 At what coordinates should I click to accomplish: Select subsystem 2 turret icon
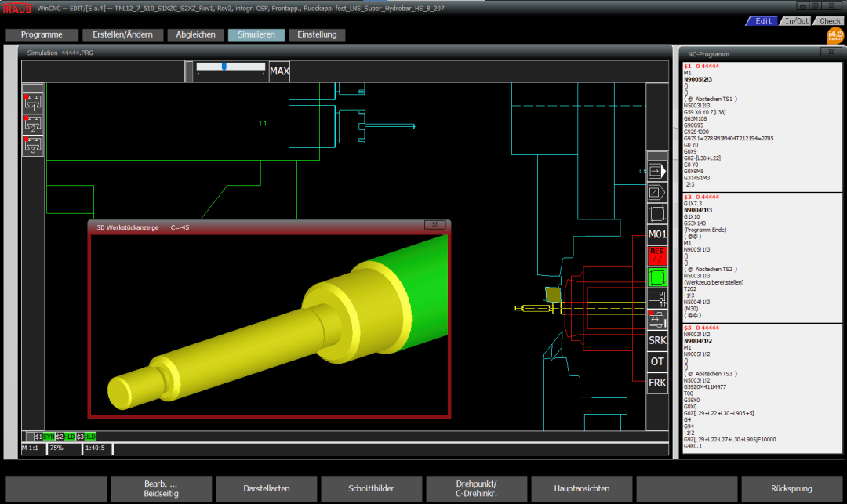(x=33, y=124)
